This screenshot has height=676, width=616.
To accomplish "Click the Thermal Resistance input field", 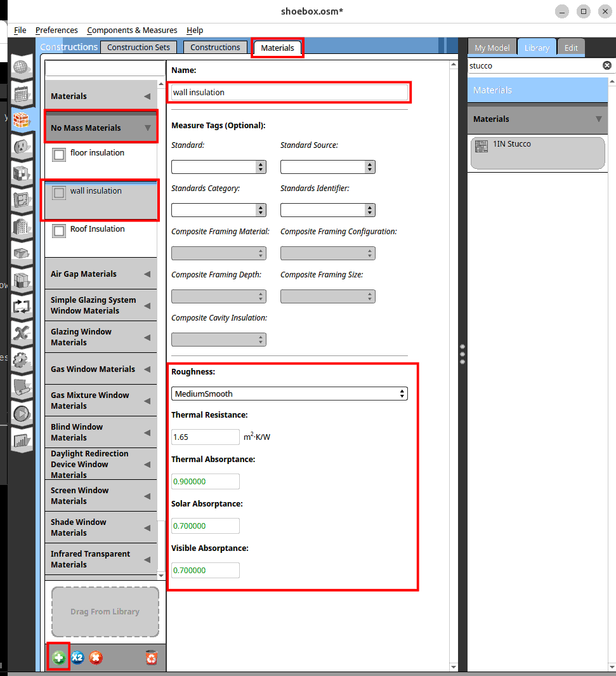I will point(206,437).
